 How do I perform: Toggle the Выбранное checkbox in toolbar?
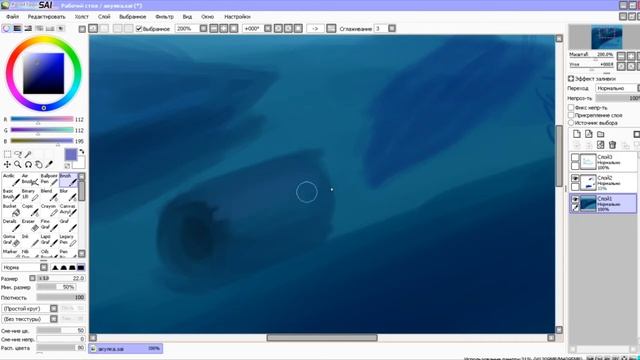[139, 29]
